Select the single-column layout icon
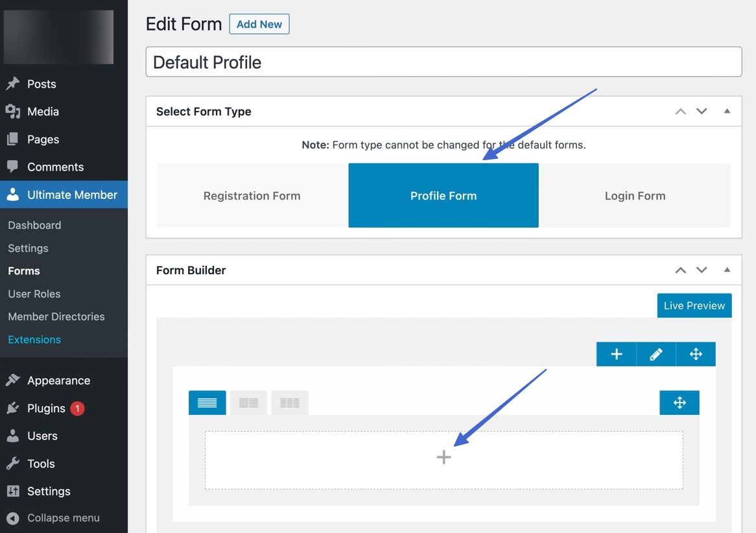 pos(207,402)
